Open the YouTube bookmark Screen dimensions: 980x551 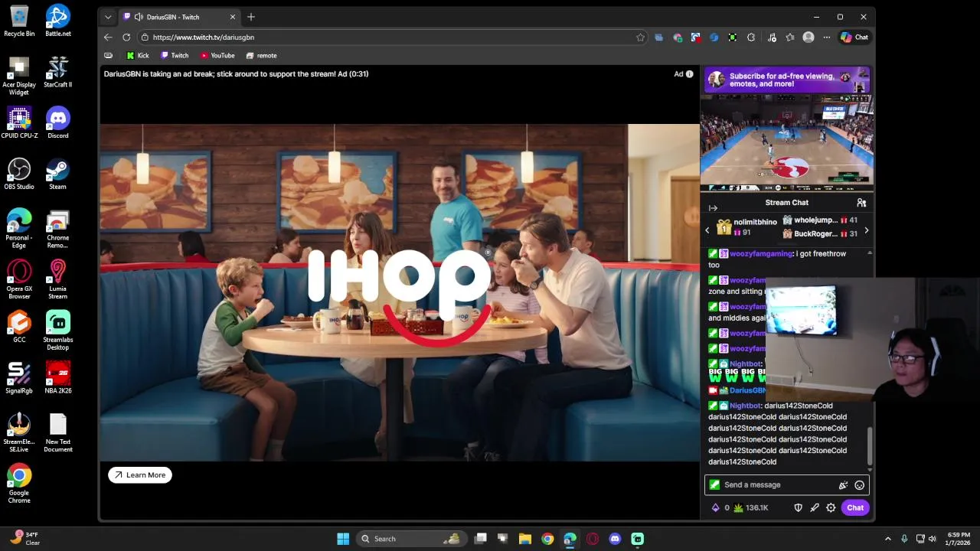point(217,55)
